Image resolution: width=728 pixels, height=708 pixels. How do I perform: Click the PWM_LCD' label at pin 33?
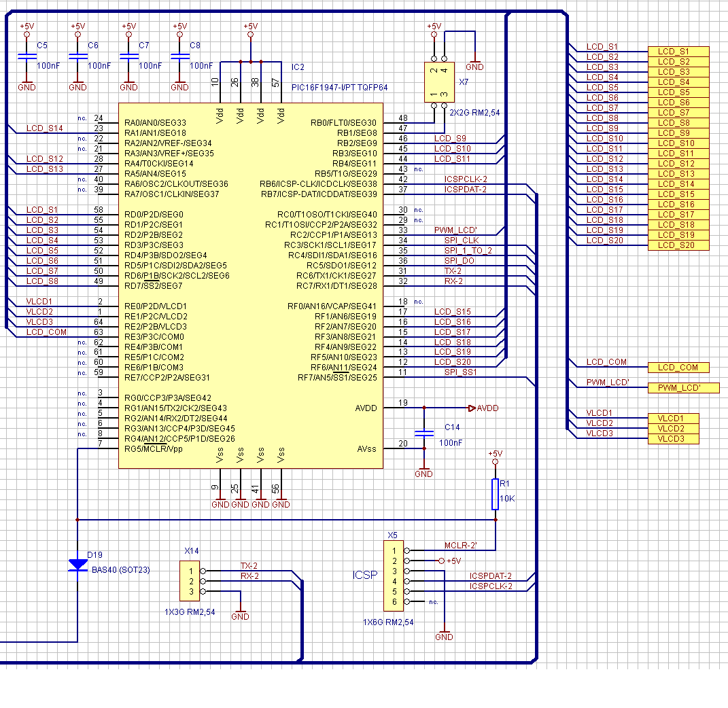click(455, 230)
